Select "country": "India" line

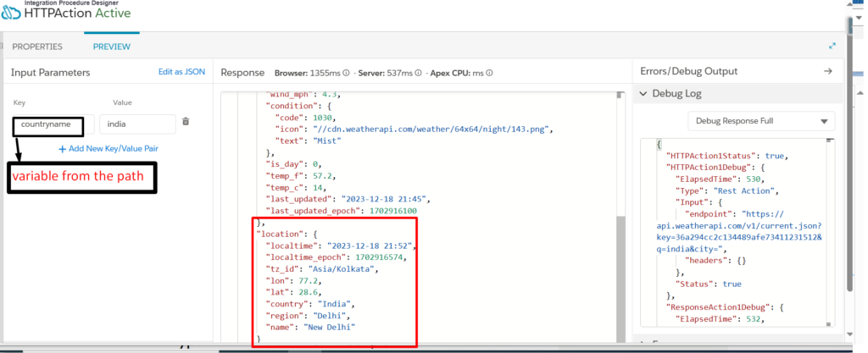[310, 304]
